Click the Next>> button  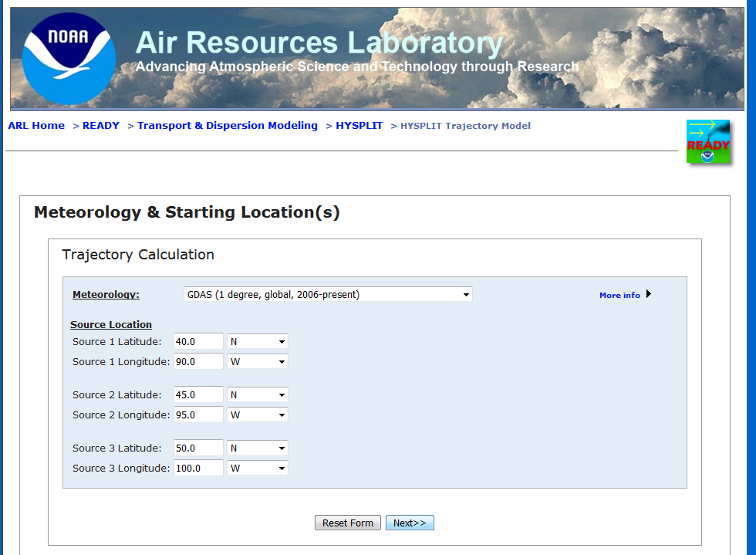(410, 523)
